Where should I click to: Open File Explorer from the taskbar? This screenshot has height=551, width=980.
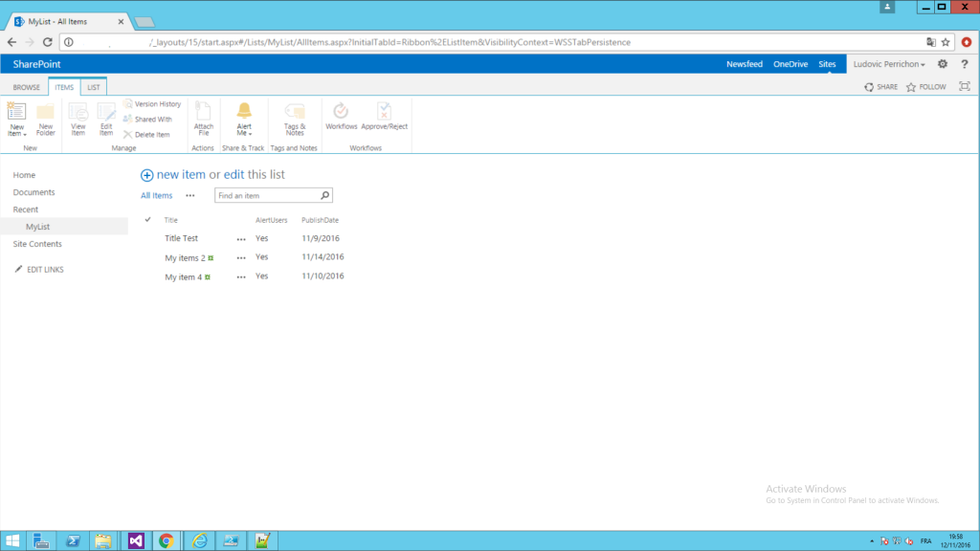103,540
